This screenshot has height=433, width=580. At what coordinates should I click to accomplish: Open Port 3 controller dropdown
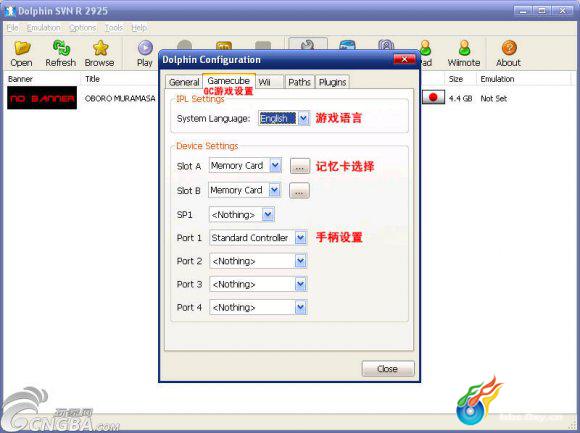pyautogui.click(x=301, y=284)
